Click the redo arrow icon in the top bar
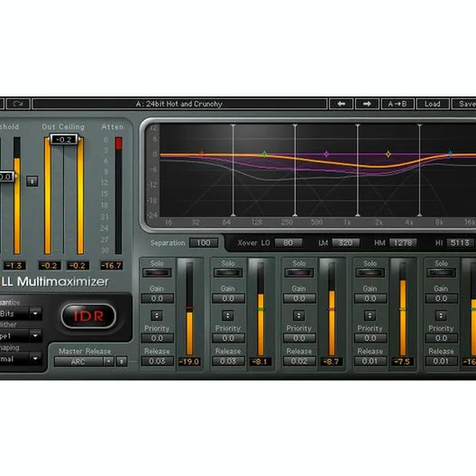Viewport: 476px width, 476px height. coord(19,104)
